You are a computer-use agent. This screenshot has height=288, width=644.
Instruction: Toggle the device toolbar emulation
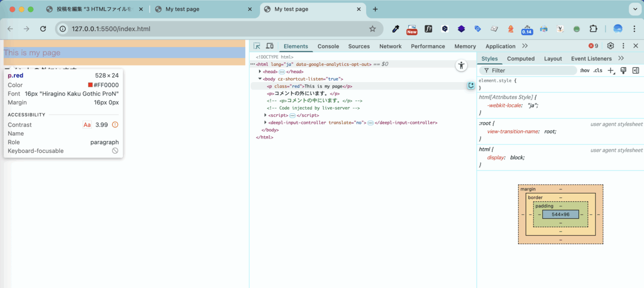click(x=270, y=46)
